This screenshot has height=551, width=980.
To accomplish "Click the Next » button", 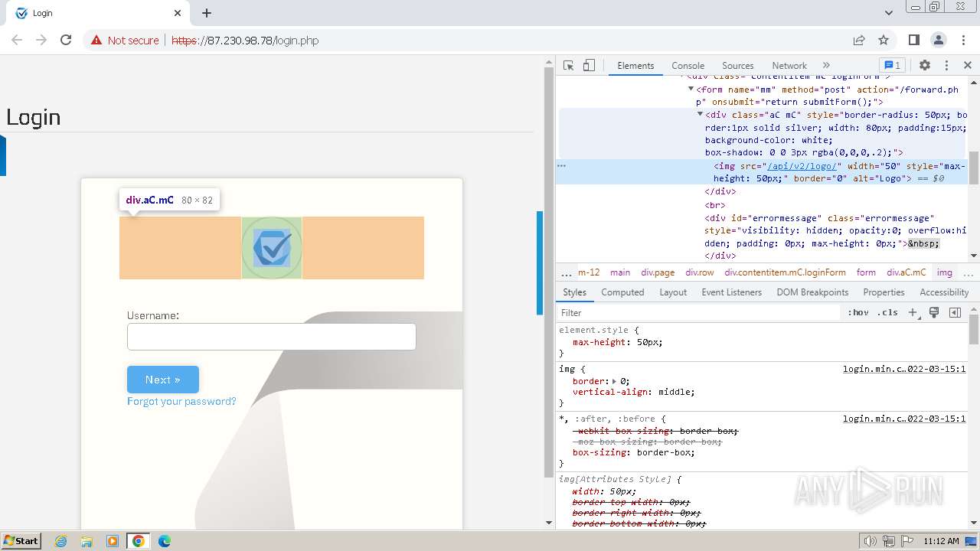I will [x=163, y=380].
